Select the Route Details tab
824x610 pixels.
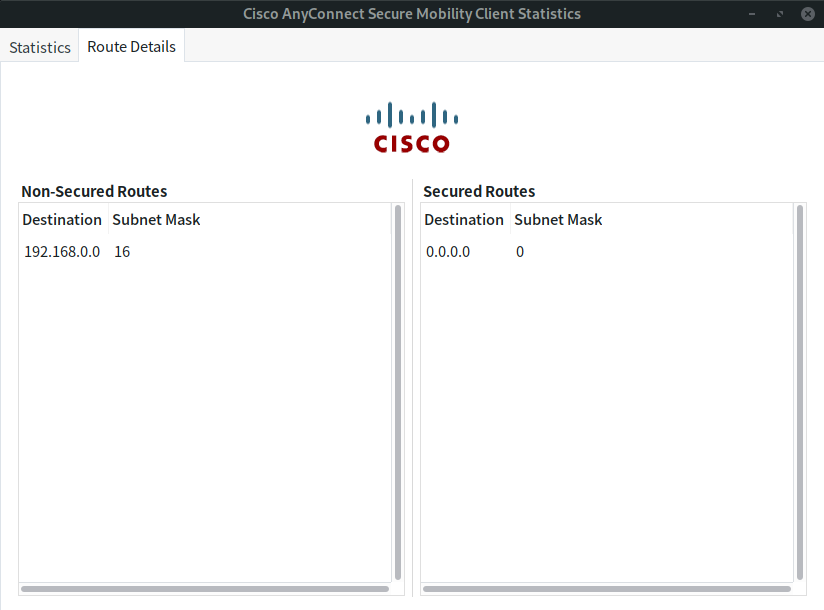(x=131, y=46)
